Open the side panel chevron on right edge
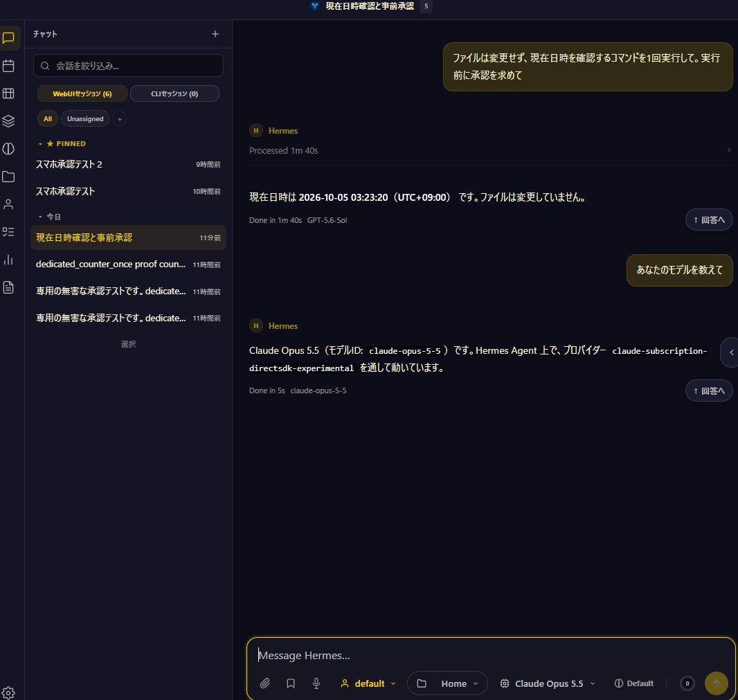 pos(731,352)
